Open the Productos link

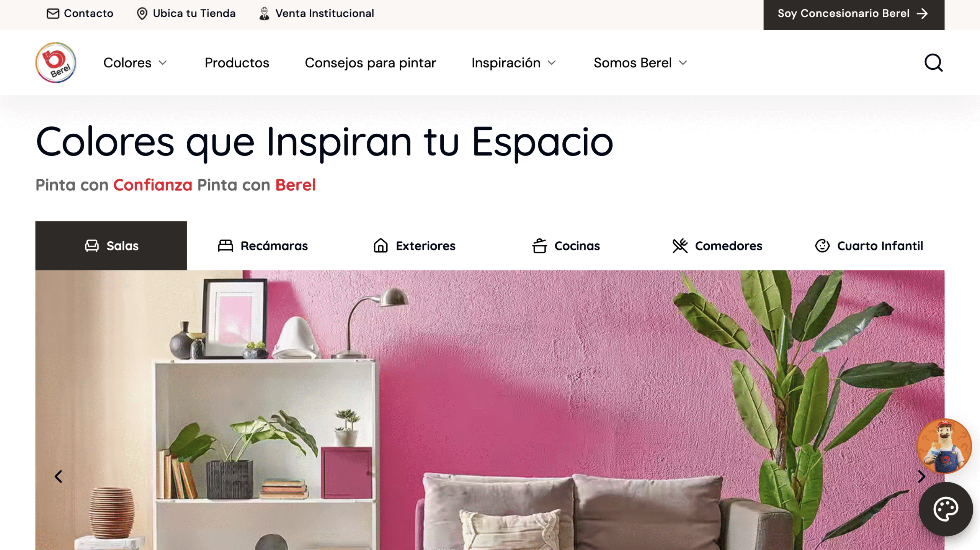237,62
